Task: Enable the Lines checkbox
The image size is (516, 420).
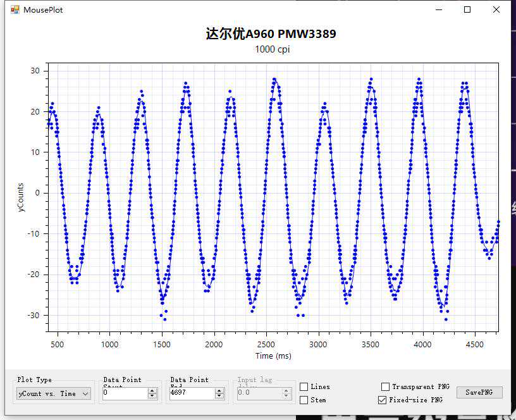Action: (304, 386)
